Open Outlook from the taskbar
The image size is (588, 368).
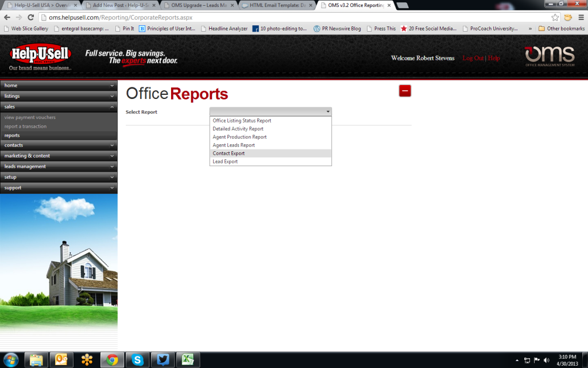pyautogui.click(x=61, y=359)
